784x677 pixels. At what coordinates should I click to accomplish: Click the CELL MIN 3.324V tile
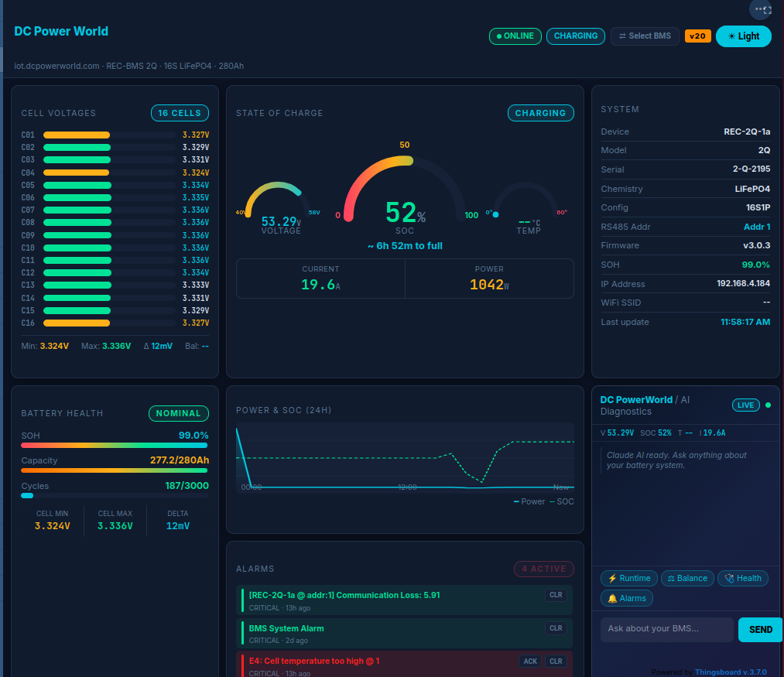[52, 520]
